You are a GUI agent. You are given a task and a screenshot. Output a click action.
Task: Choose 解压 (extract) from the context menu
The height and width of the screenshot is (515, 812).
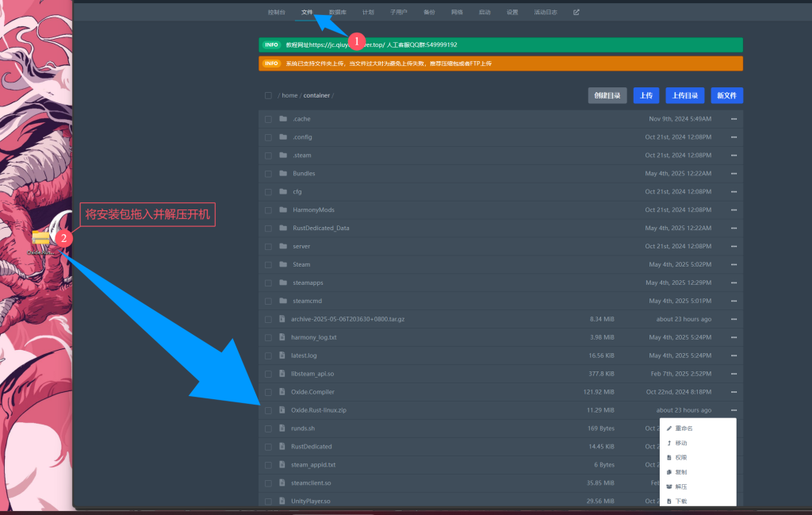point(680,486)
